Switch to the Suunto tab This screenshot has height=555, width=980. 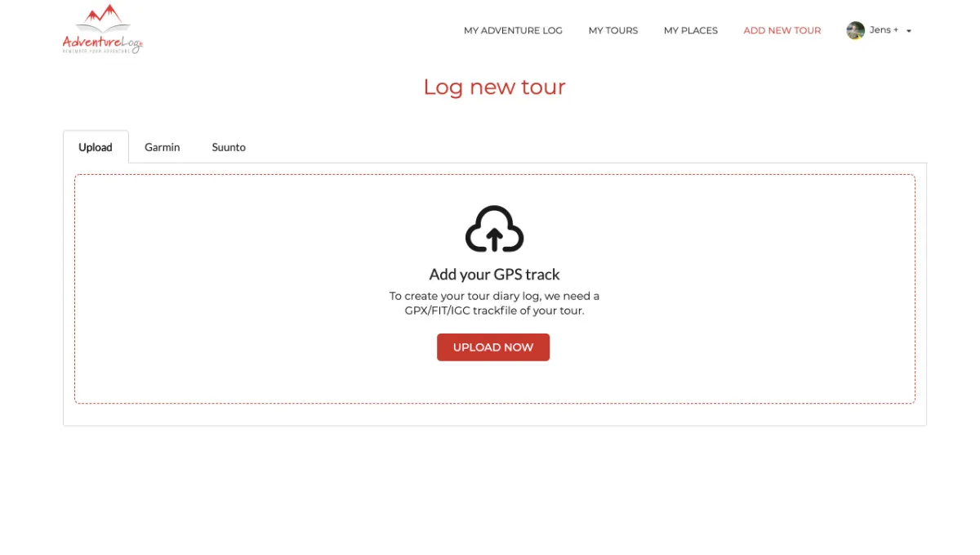coord(229,147)
